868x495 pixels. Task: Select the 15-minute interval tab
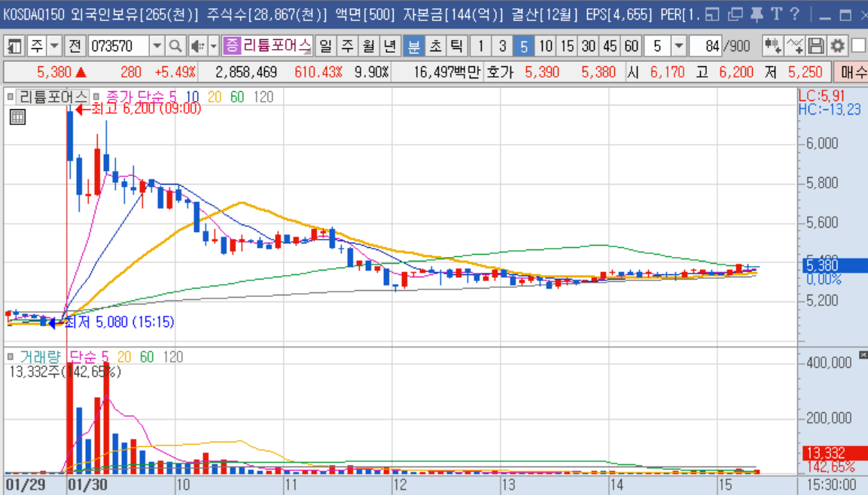point(568,46)
